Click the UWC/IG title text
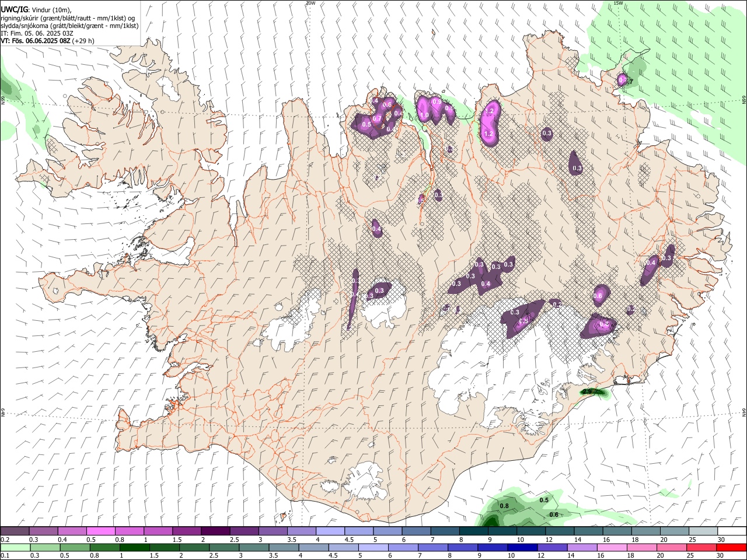 pos(13,9)
